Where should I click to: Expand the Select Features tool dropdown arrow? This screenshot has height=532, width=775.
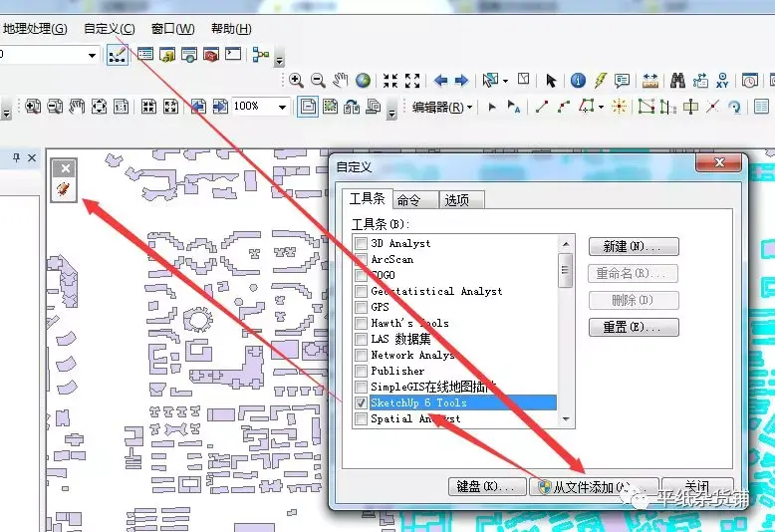click(x=505, y=81)
